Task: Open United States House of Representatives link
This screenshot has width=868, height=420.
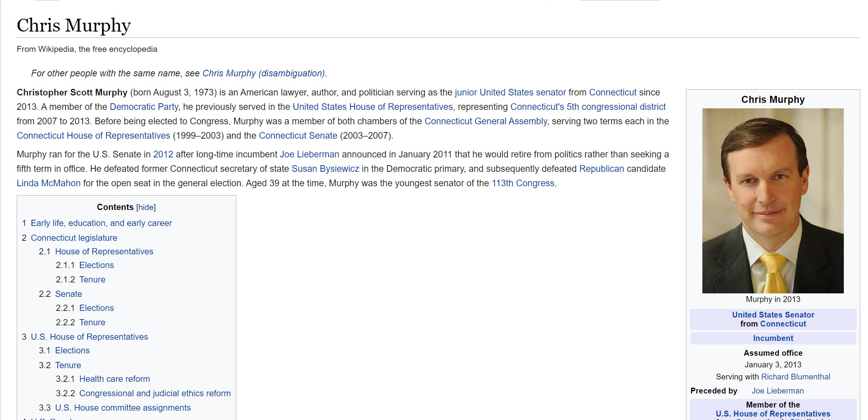Action: (x=373, y=107)
